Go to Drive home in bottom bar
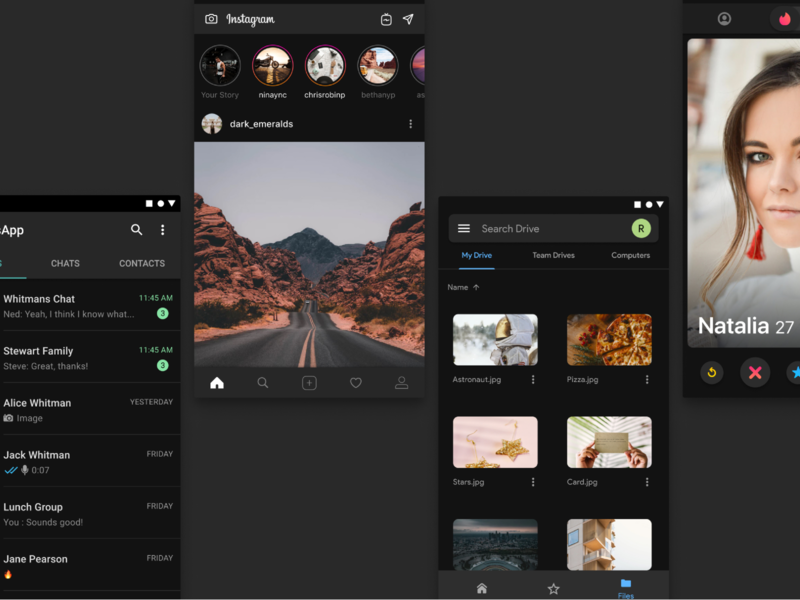The image size is (800, 600). [x=482, y=589]
